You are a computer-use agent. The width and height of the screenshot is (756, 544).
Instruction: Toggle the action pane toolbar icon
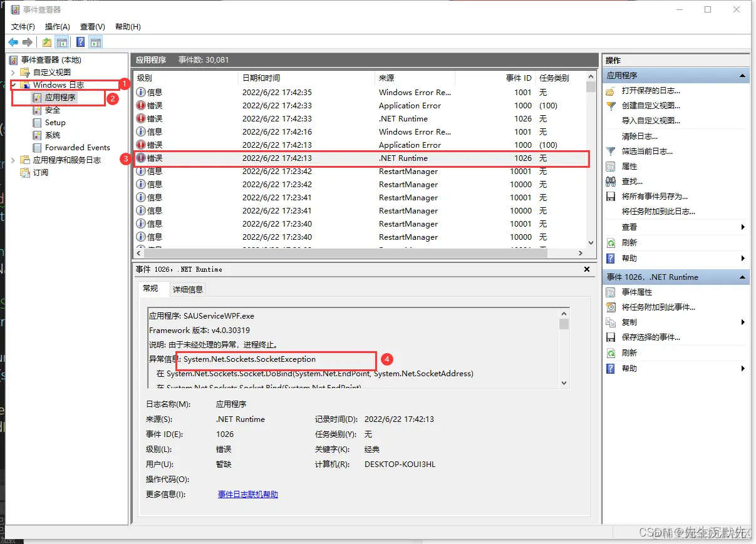tap(96, 42)
